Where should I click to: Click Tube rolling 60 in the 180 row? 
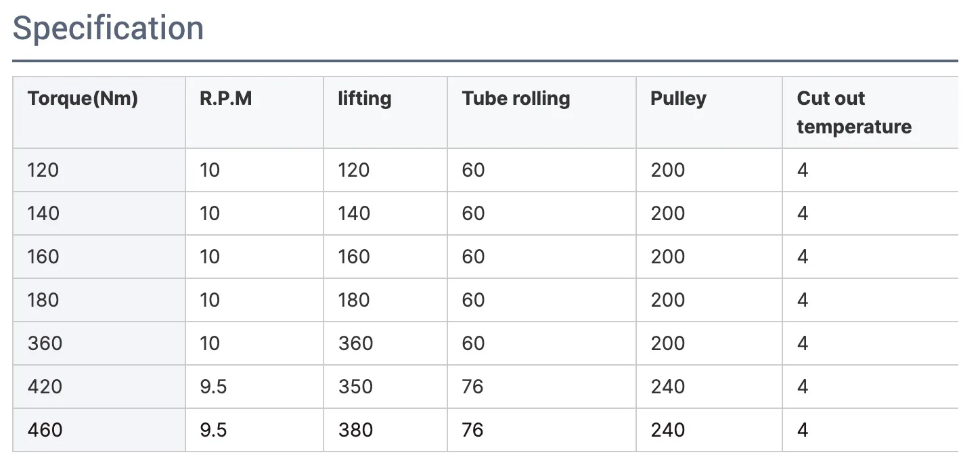tap(473, 300)
